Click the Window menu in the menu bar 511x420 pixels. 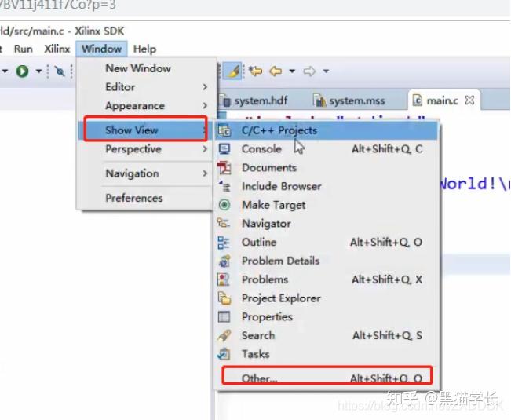tap(101, 49)
